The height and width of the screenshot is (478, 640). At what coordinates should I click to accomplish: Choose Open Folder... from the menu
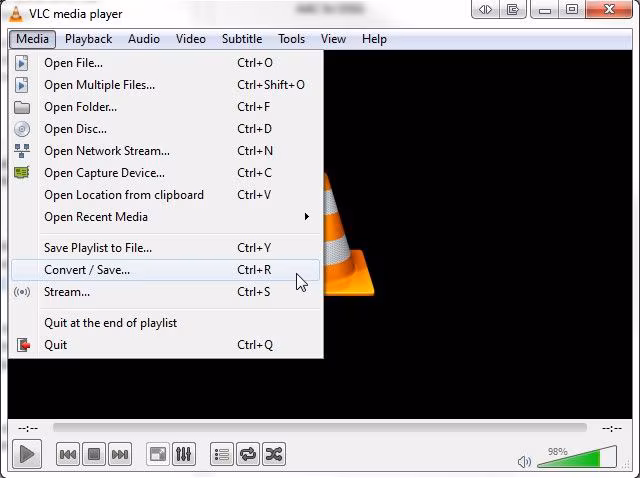coord(165,107)
